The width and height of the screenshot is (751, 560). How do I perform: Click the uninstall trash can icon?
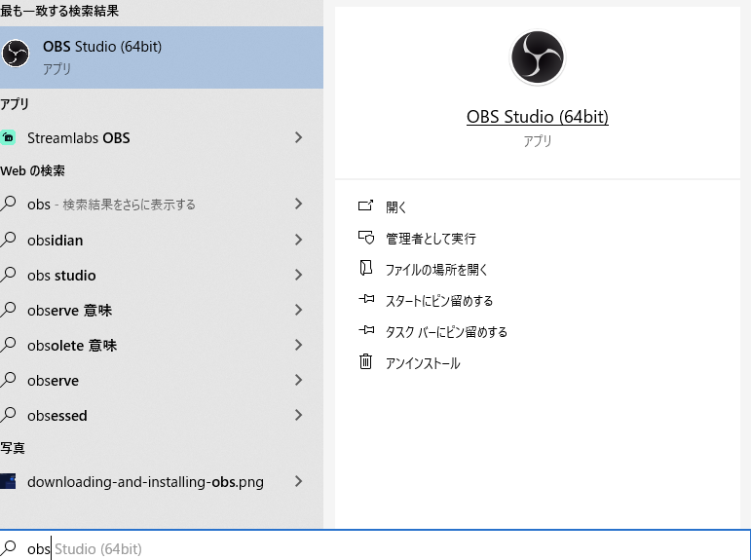tap(366, 362)
